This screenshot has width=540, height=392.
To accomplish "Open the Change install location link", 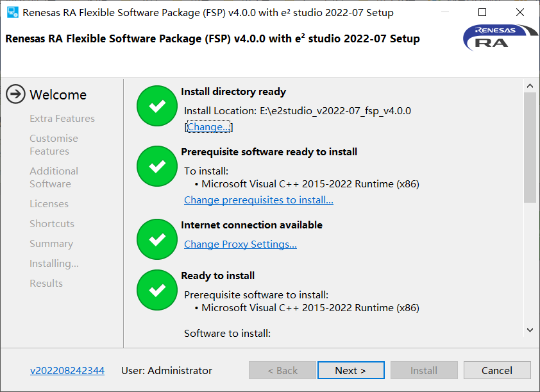I will click(208, 127).
